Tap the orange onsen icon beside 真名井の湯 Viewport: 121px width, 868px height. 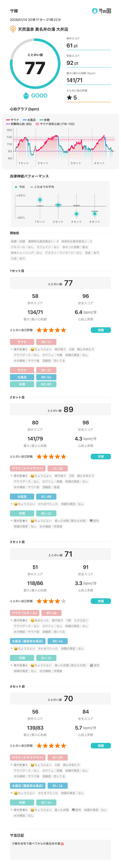pos(13,29)
